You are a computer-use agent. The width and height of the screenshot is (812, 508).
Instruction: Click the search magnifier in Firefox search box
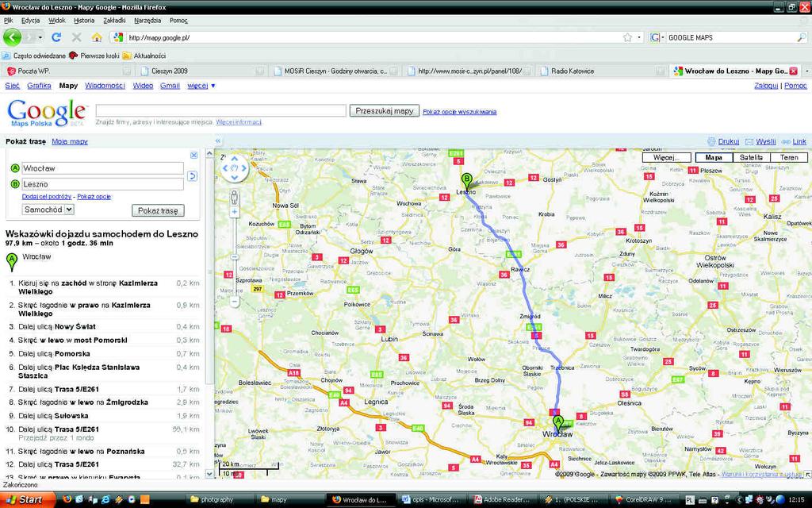801,37
